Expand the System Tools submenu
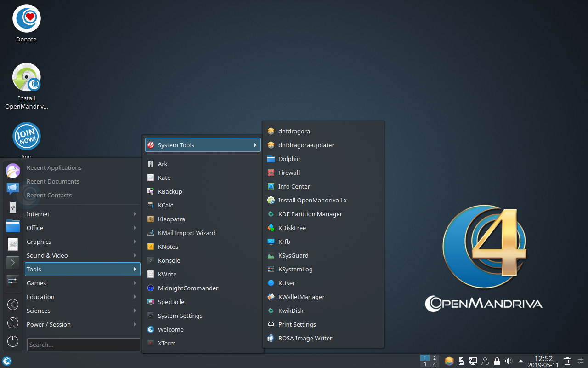The width and height of the screenshot is (588, 368). click(203, 145)
